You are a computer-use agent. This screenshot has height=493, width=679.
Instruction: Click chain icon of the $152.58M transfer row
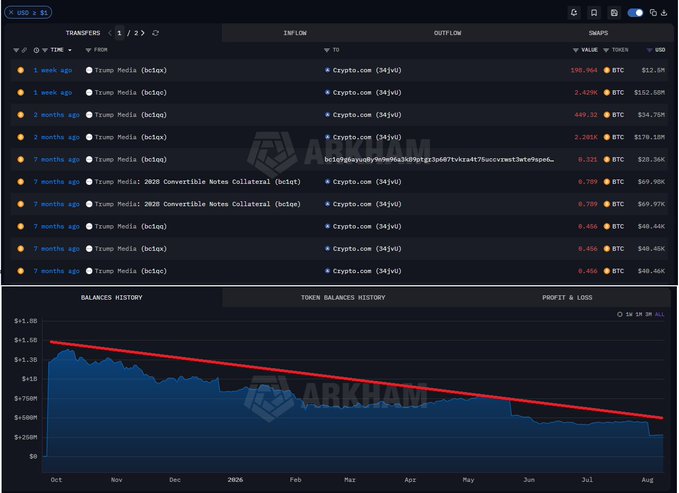[20, 92]
